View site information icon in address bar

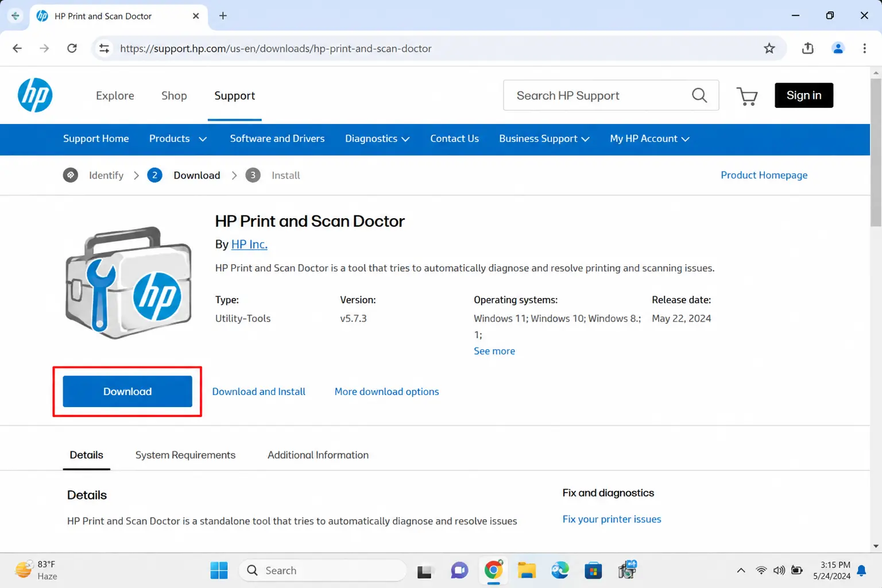tap(104, 48)
